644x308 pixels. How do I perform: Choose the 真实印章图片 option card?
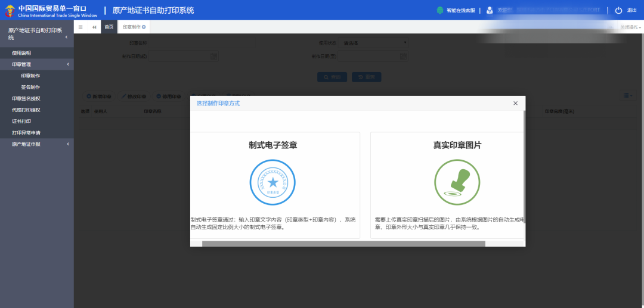pos(447,185)
